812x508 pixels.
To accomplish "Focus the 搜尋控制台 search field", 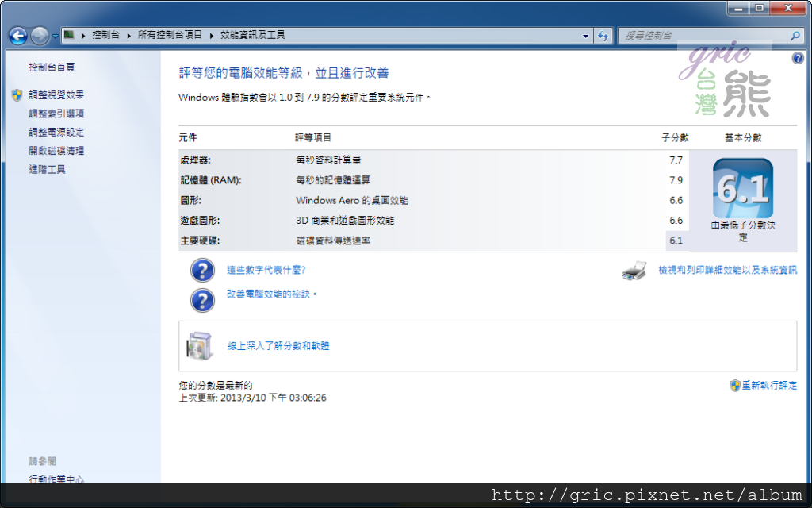I will coord(704,36).
